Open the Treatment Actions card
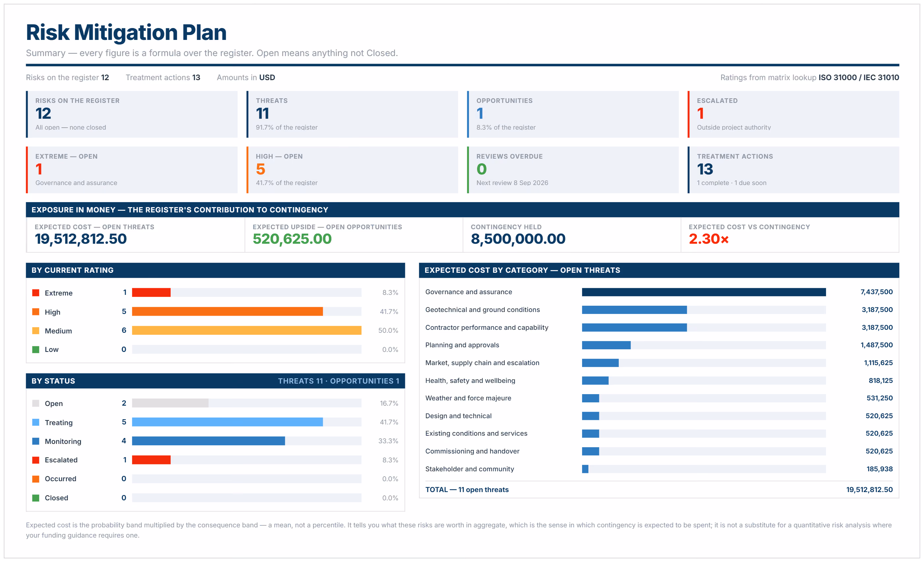The image size is (924, 562). click(793, 170)
